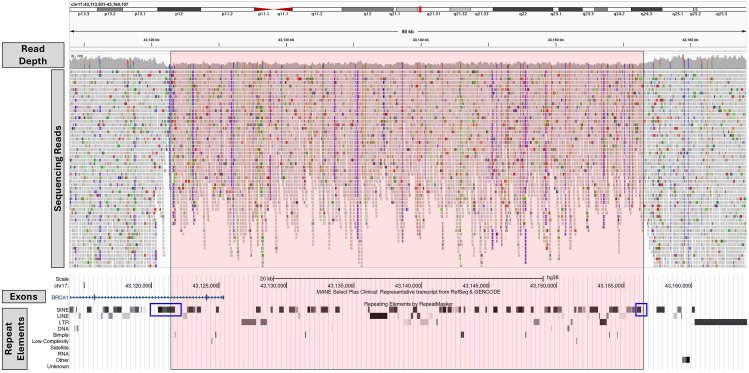749x373 pixels.
Task: Click the coverage histogram in read depth track
Action: coord(408,62)
